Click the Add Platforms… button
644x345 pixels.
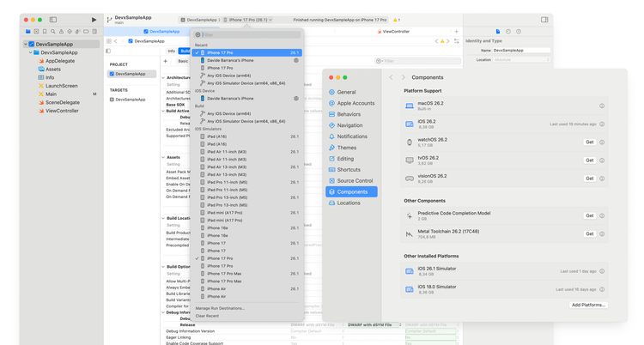click(x=588, y=305)
